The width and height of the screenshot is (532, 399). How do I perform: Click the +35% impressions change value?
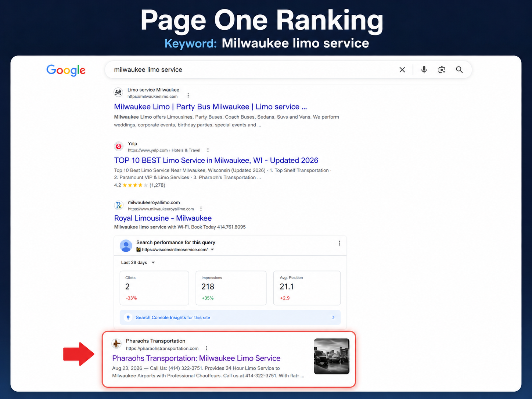(x=208, y=298)
